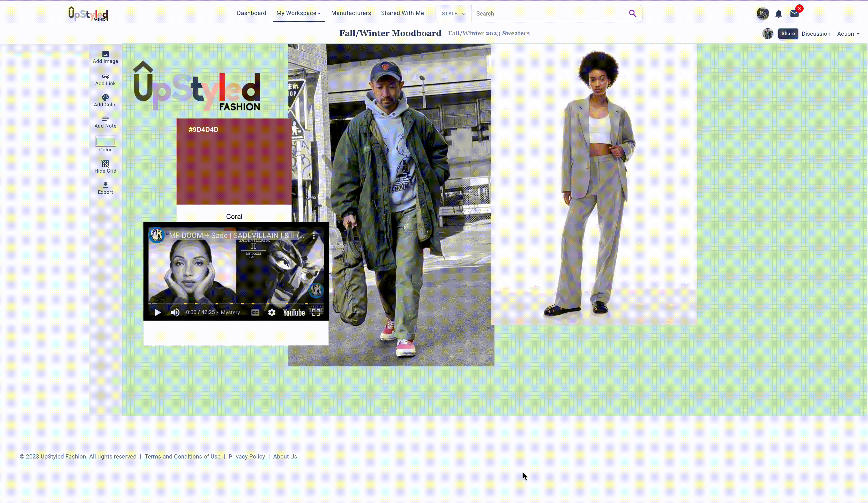Click the search magnifier icon
The height and width of the screenshot is (503, 868).
click(632, 13)
